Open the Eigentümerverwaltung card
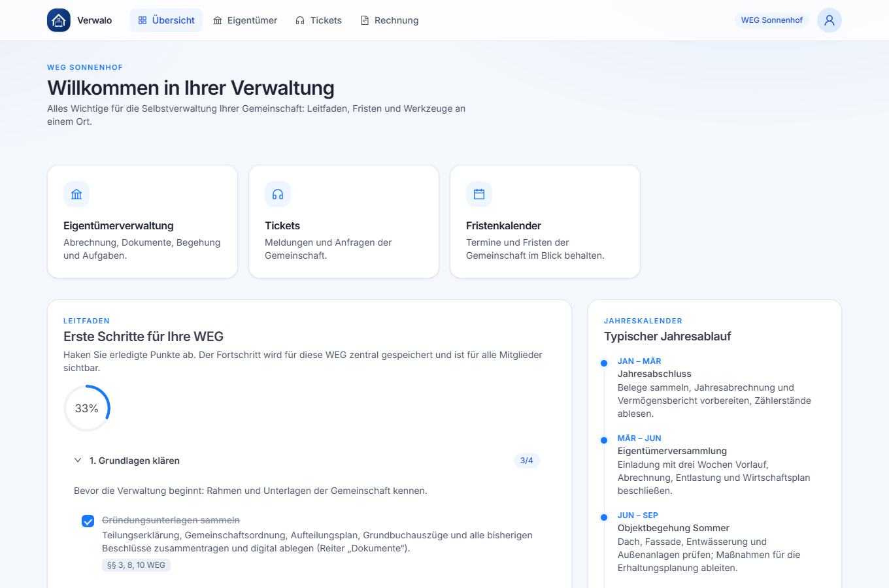Screen dimensions: 889x588 (143, 221)
